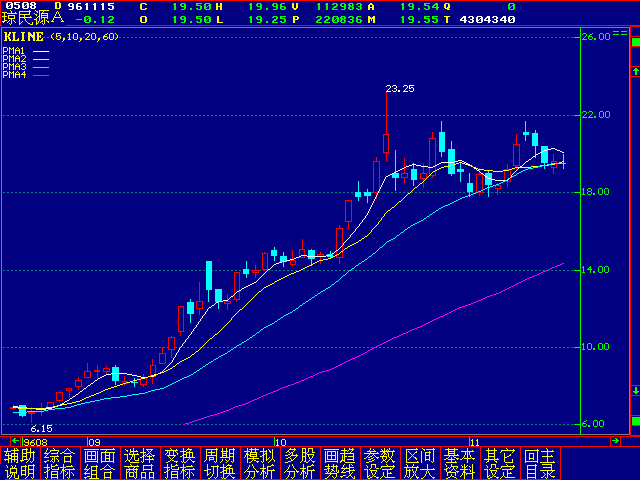
Task: Show 基本资料 basic stock information
Action: (x=460, y=463)
